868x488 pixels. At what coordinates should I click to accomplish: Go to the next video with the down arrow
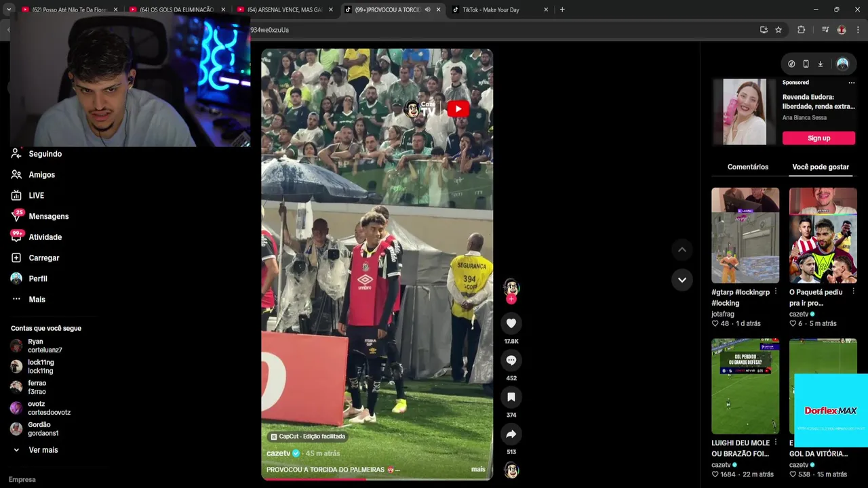[682, 280]
